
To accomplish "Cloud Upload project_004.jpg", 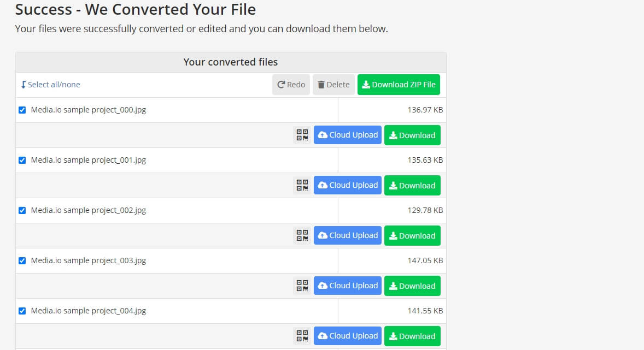I will pyautogui.click(x=348, y=336).
